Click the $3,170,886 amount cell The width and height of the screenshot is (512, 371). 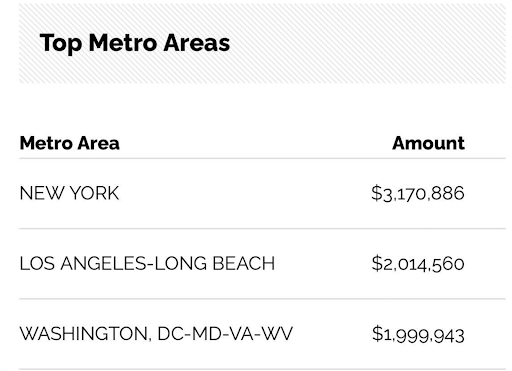(418, 194)
